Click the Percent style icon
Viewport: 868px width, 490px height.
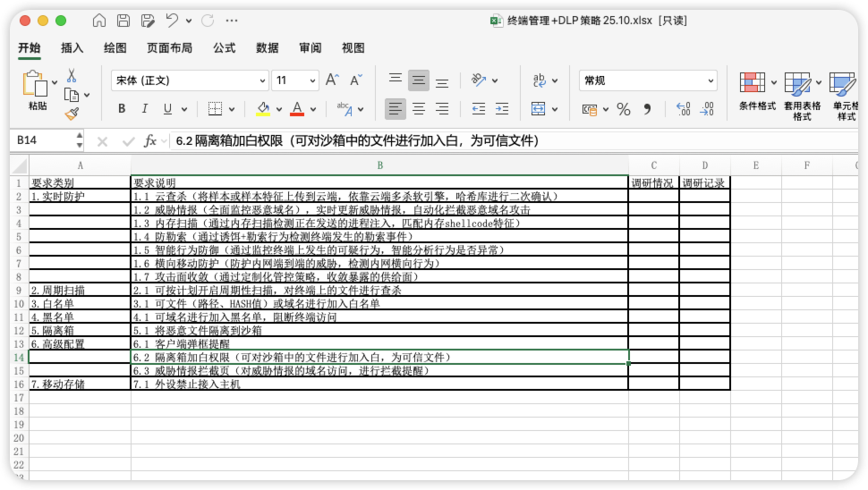click(624, 109)
